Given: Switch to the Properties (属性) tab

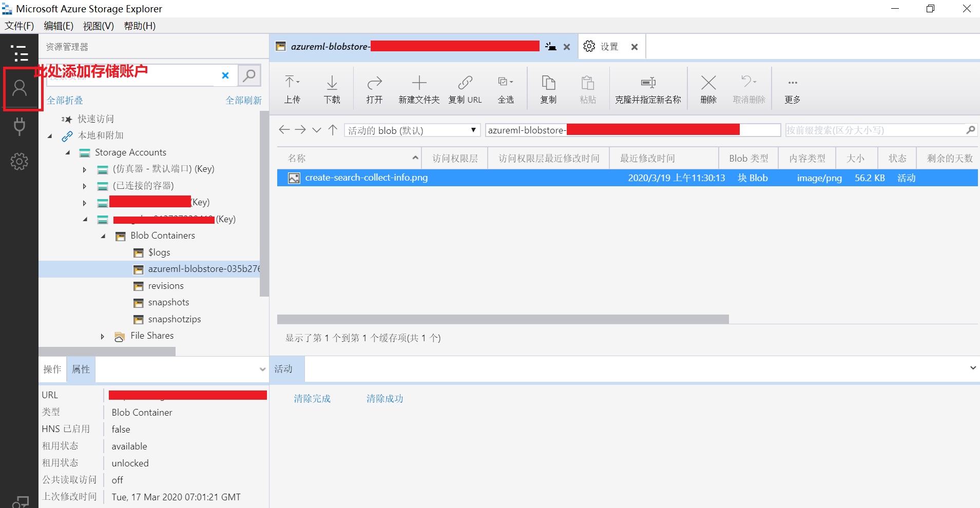Looking at the screenshot, I should (x=81, y=369).
